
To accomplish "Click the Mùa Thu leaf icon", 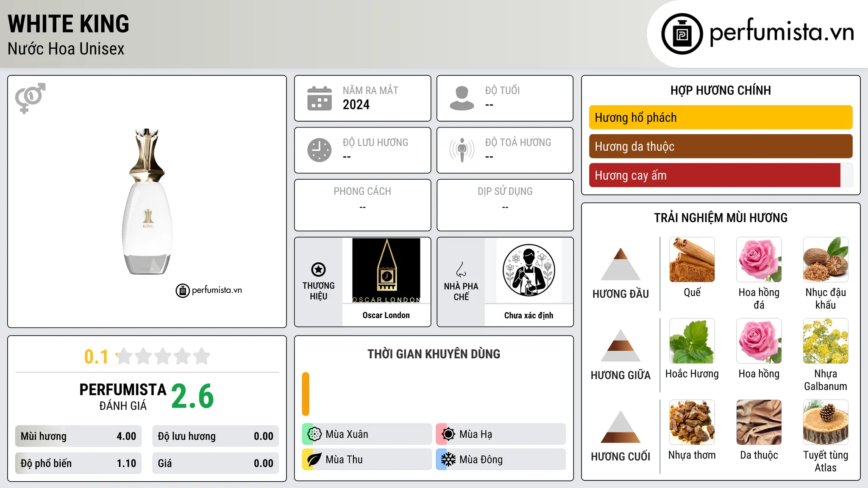I will click(314, 460).
